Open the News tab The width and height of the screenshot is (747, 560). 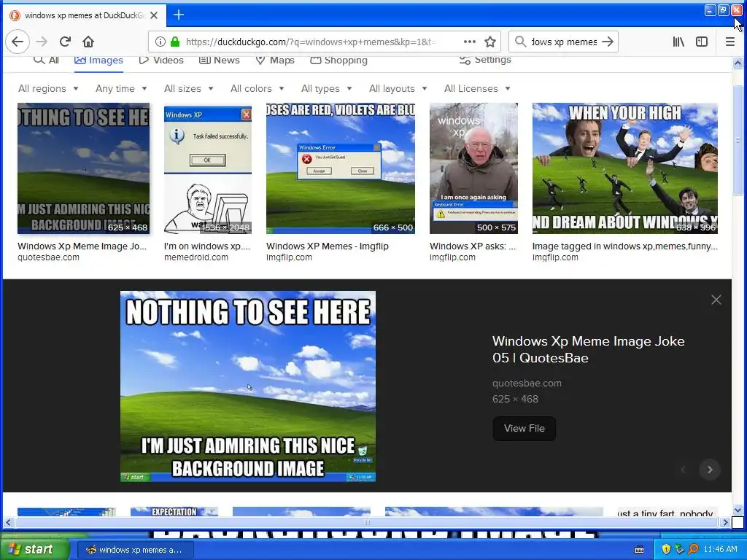(219, 60)
